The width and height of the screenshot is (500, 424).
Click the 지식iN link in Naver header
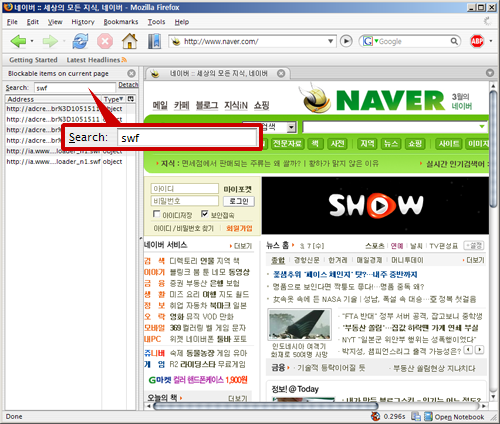pos(236,106)
